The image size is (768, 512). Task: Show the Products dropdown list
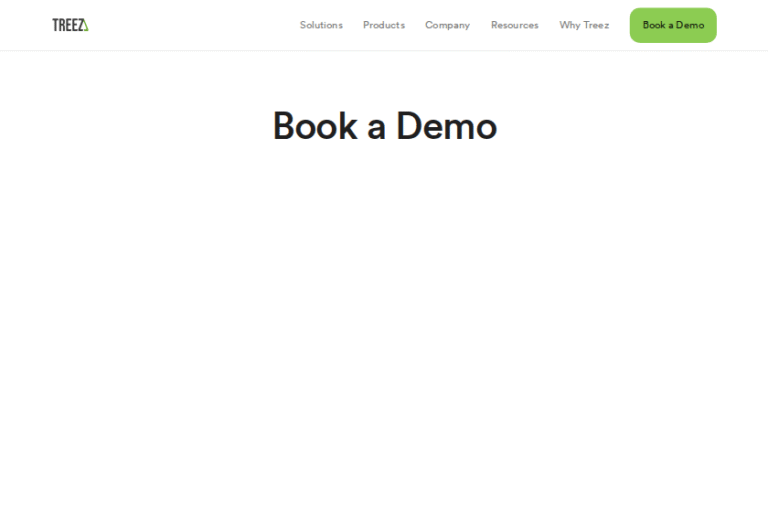point(384,25)
